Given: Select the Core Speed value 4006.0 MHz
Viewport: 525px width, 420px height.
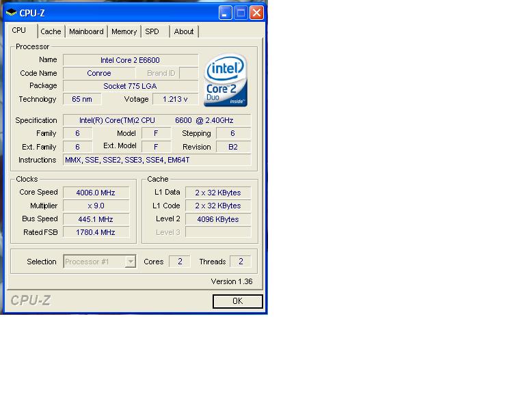Looking at the screenshot, I should (x=96, y=193).
